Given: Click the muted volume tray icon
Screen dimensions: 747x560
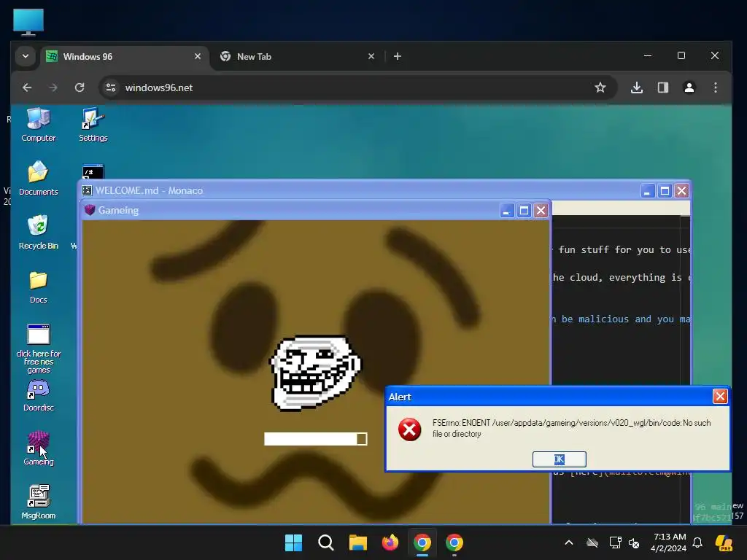Looking at the screenshot, I should tap(634, 542).
